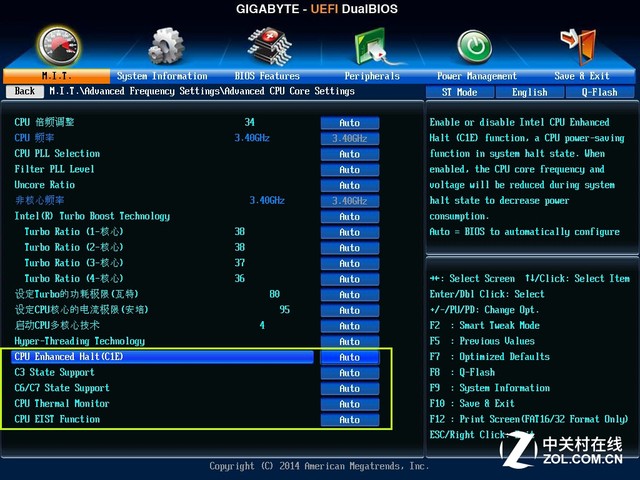
Task: Open System Information gears icon
Action: point(166,46)
